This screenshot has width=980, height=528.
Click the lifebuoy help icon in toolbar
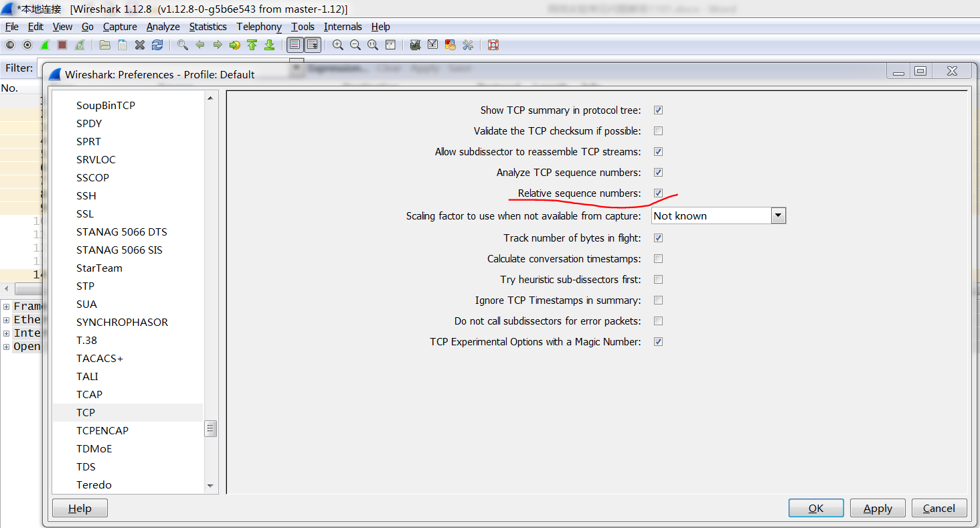(493, 45)
